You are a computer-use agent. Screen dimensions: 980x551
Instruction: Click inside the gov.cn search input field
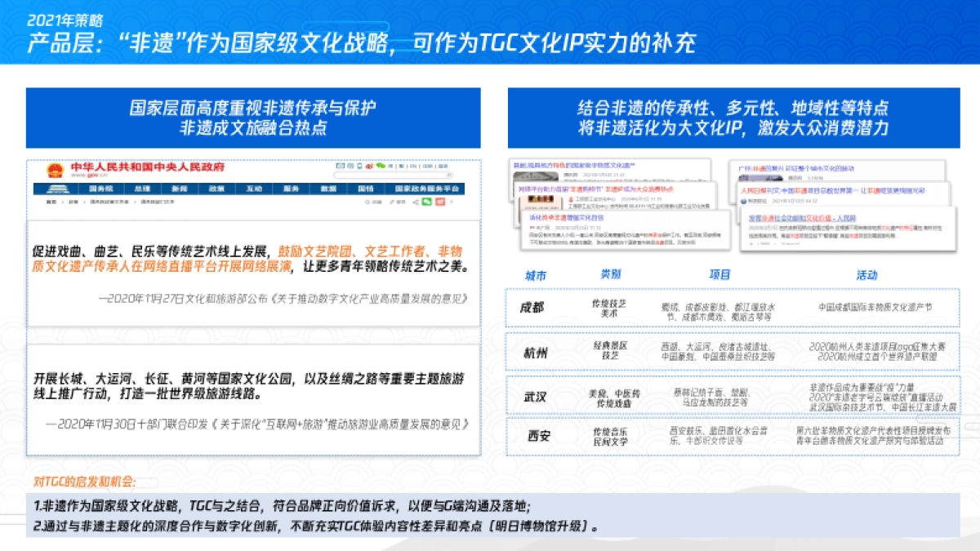pyautogui.click(x=392, y=175)
